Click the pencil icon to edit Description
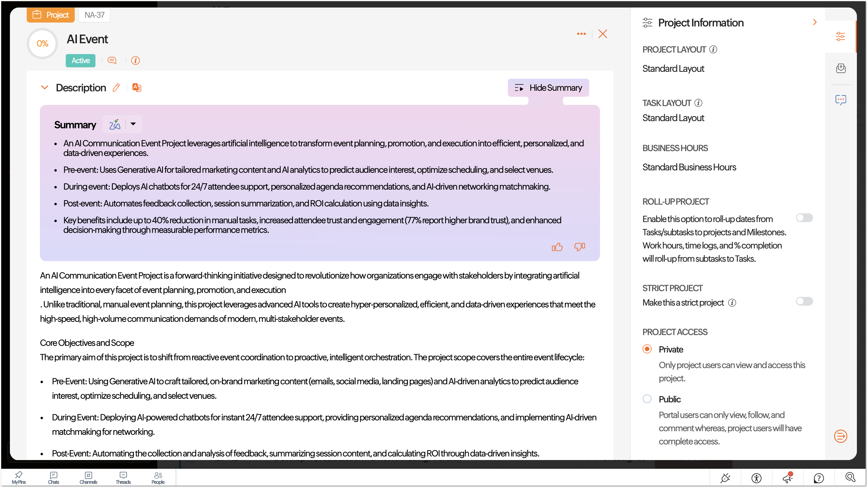 tap(116, 88)
